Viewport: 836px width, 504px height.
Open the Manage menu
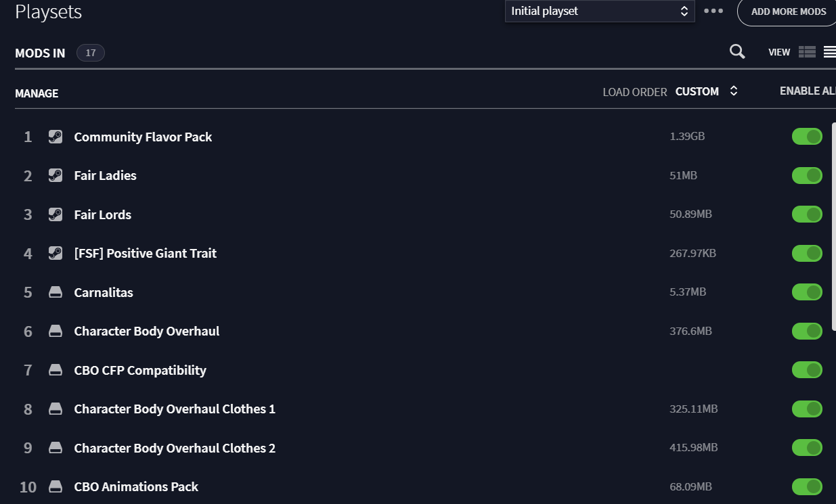tap(37, 93)
